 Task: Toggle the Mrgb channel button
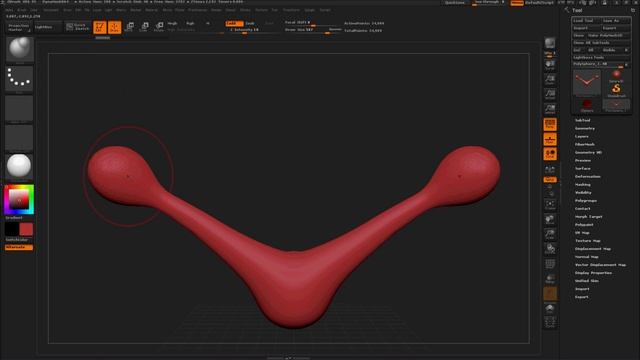pyautogui.click(x=173, y=23)
